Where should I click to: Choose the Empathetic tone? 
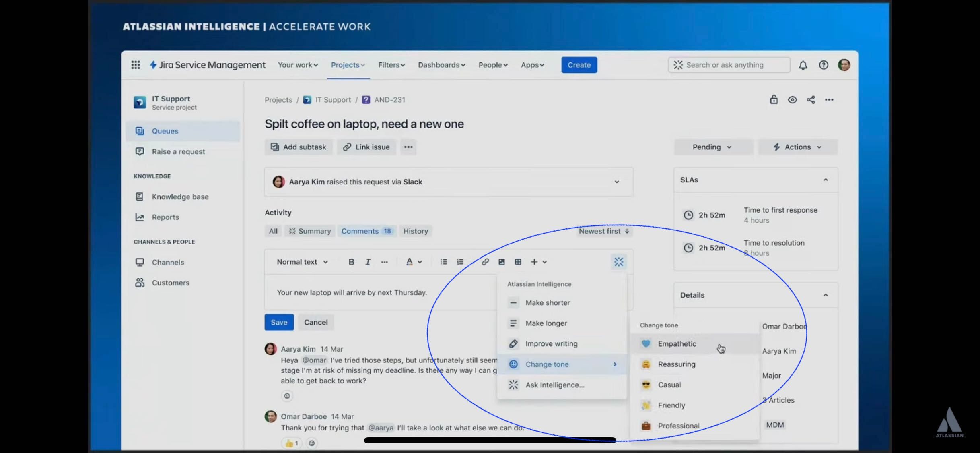pyautogui.click(x=695, y=344)
